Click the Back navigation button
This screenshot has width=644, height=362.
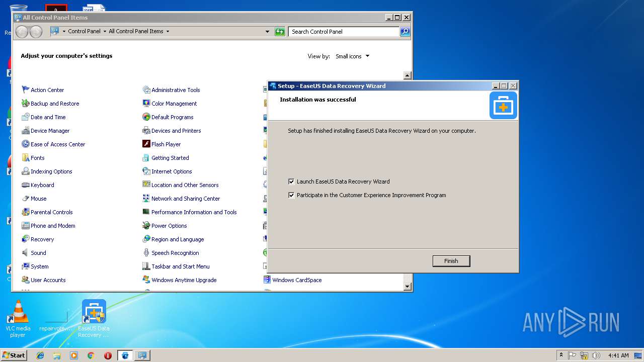coord(22,32)
